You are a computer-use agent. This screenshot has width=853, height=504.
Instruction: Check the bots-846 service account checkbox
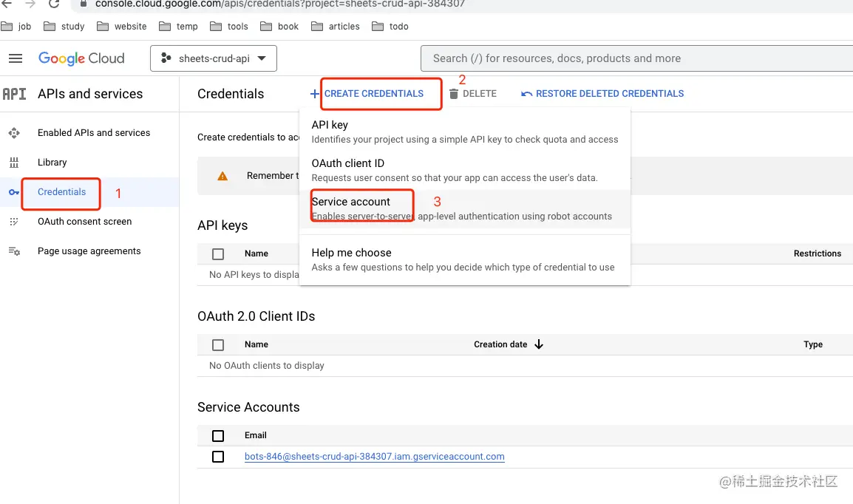(218, 457)
